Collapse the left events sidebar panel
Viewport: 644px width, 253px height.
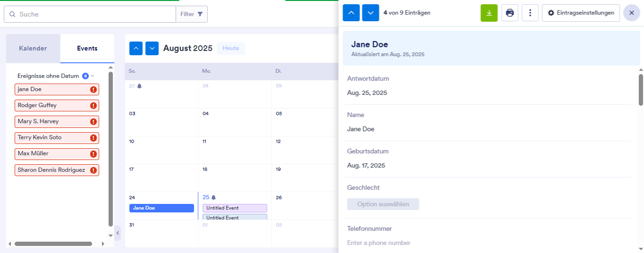pyautogui.click(x=118, y=233)
